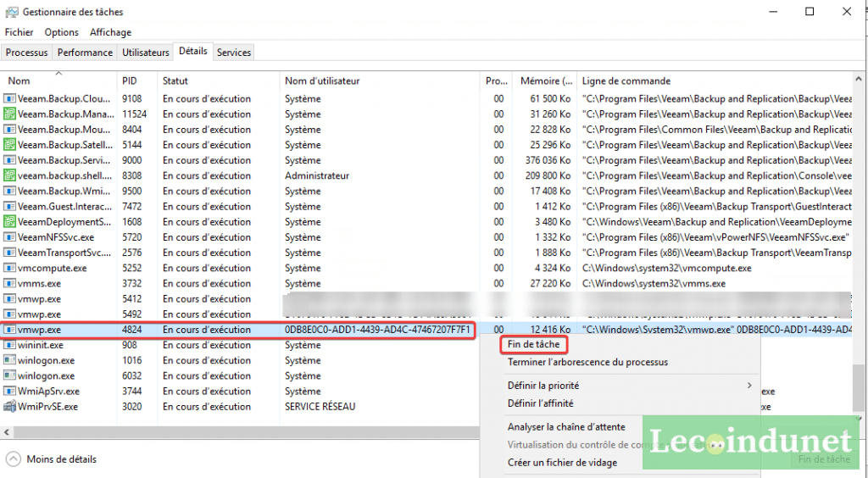Click the vertical scrollbar up arrow
This screenshot has height=478, width=868.
tap(859, 79)
